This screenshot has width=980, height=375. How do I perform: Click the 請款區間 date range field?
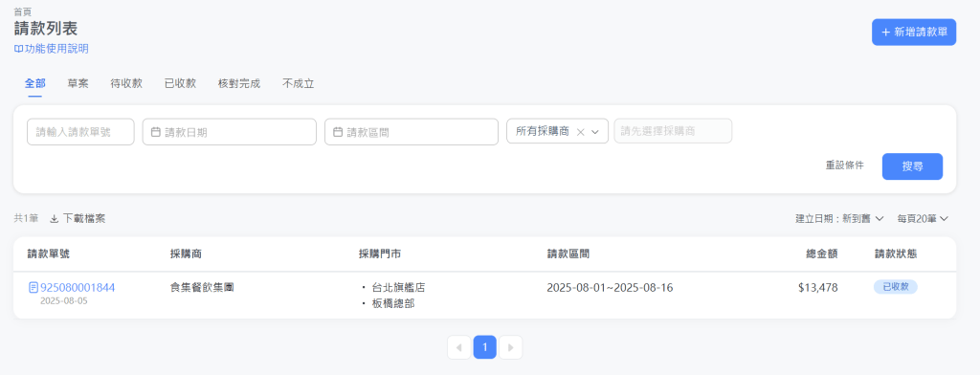[412, 132]
